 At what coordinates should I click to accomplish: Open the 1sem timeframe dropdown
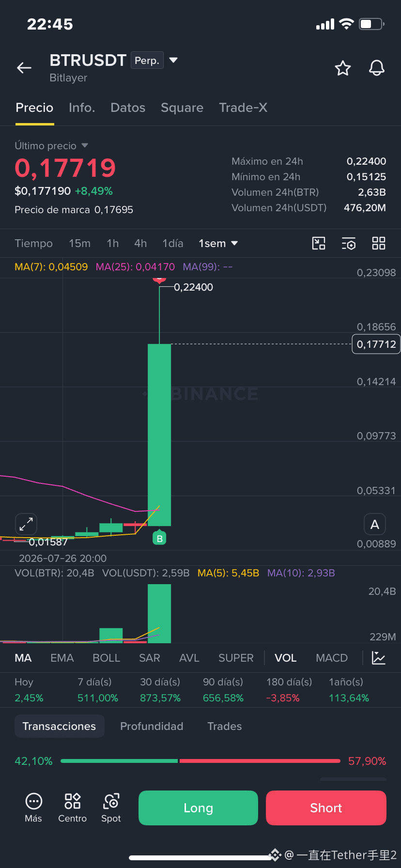[x=218, y=243]
